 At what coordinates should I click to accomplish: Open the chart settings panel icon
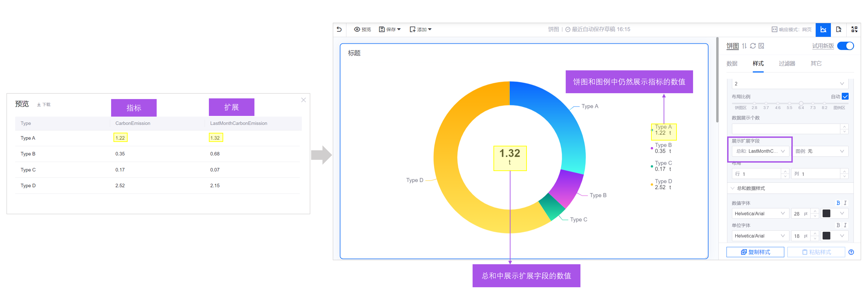click(823, 29)
